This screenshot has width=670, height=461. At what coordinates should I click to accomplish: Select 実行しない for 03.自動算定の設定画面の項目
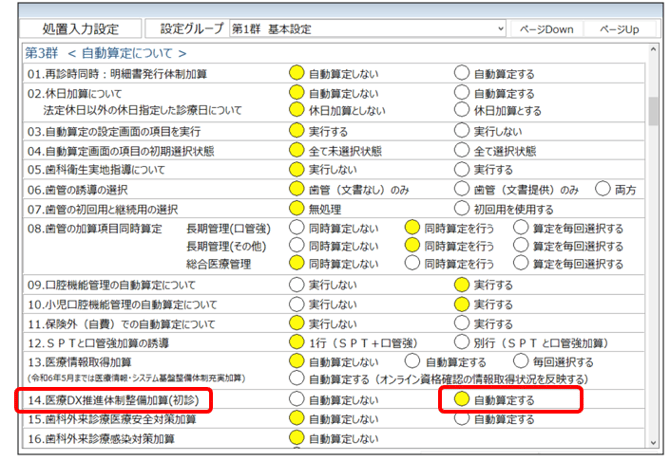click(x=461, y=131)
